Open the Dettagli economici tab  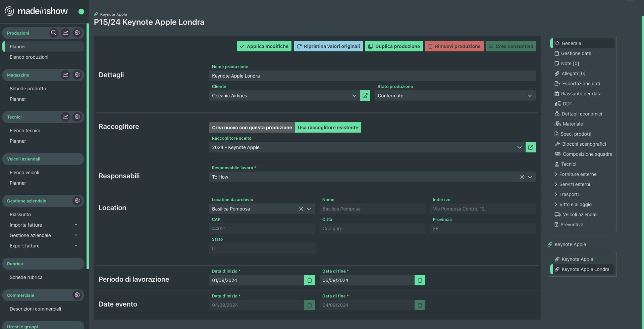[582, 114]
